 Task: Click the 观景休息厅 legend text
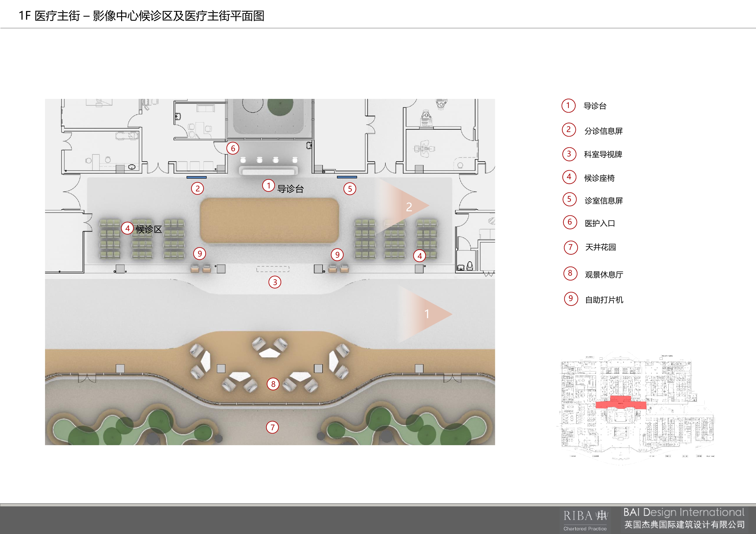click(604, 274)
